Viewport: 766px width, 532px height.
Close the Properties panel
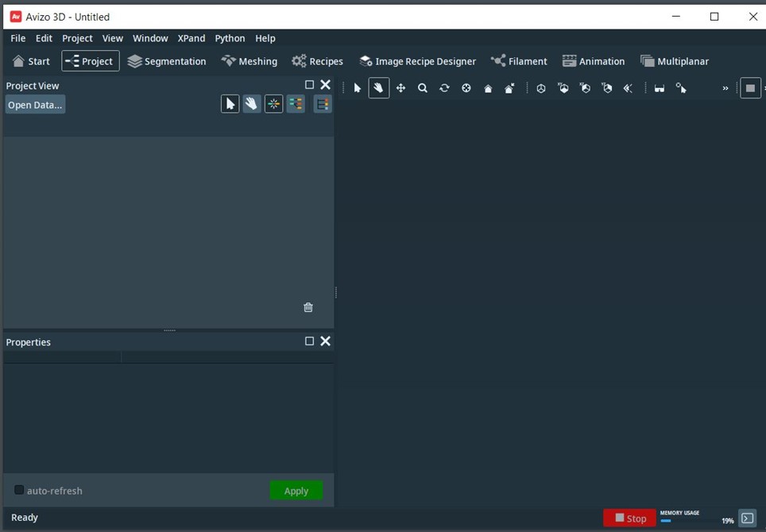(x=325, y=341)
